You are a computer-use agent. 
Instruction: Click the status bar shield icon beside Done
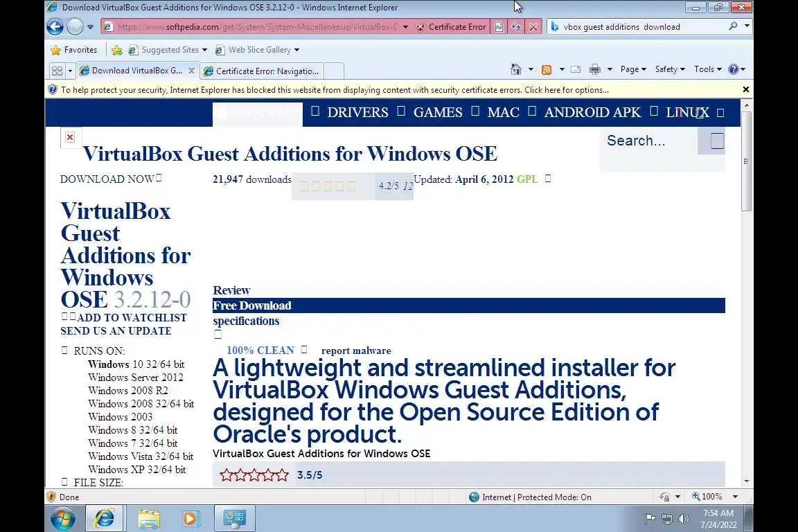pyautogui.click(x=51, y=497)
